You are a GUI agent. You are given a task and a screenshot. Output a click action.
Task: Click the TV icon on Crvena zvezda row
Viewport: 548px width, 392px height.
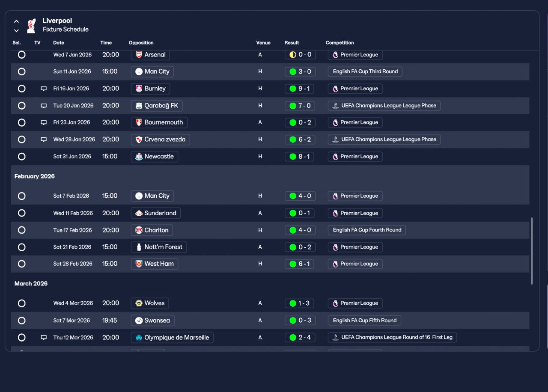pyautogui.click(x=44, y=140)
